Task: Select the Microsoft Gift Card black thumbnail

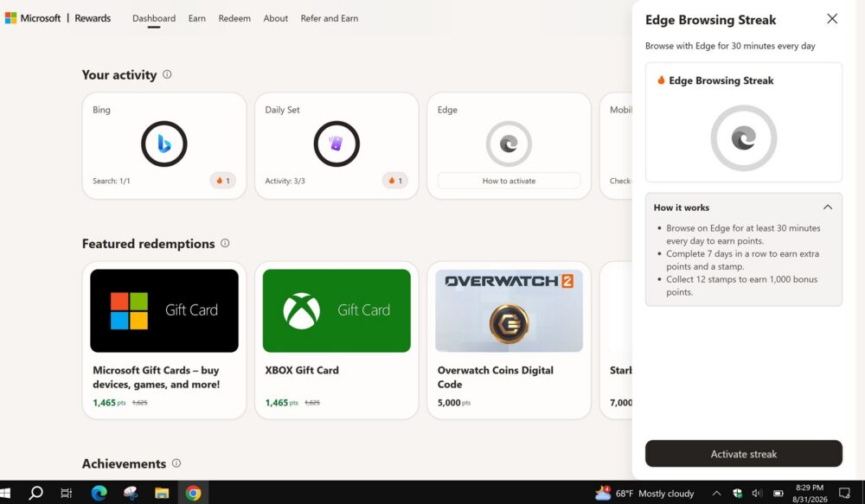Action: coord(164,310)
